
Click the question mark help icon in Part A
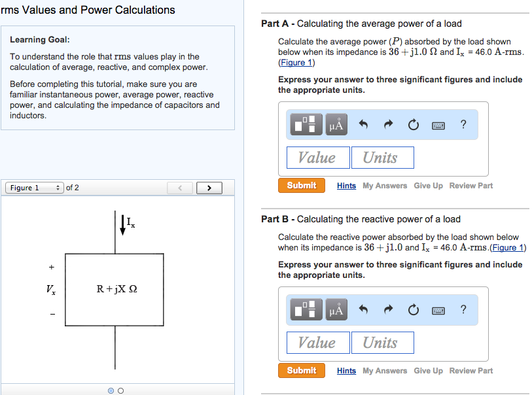tap(463, 124)
